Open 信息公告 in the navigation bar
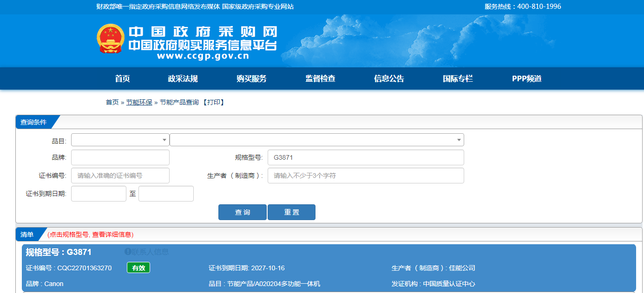This screenshot has height=293, width=644. click(x=389, y=78)
